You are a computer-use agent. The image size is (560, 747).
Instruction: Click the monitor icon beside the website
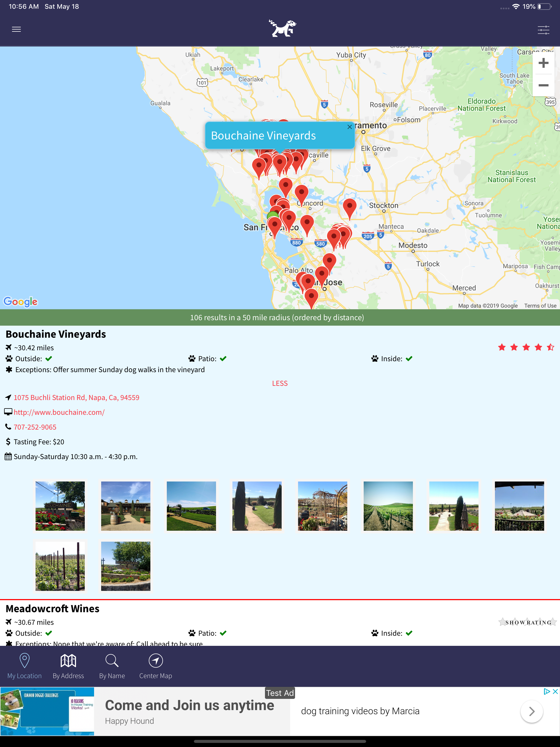pyautogui.click(x=8, y=412)
